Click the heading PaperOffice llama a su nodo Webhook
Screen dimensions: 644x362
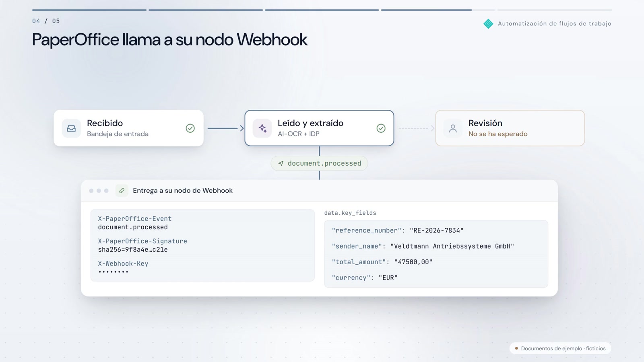point(169,40)
